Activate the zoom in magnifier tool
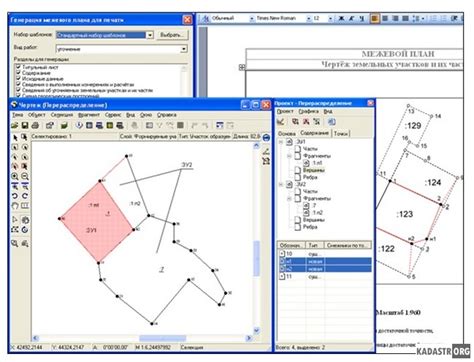The height and width of the screenshot is (362, 474). click(x=15, y=176)
